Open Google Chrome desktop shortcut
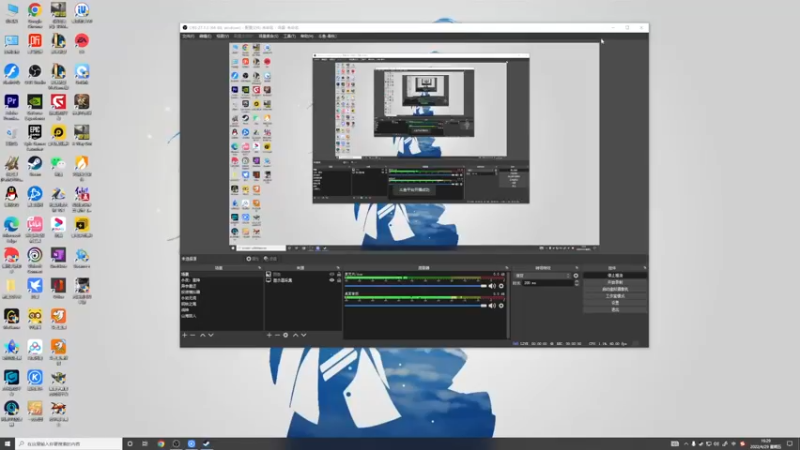Image resolution: width=800 pixels, height=450 pixels. (x=35, y=14)
